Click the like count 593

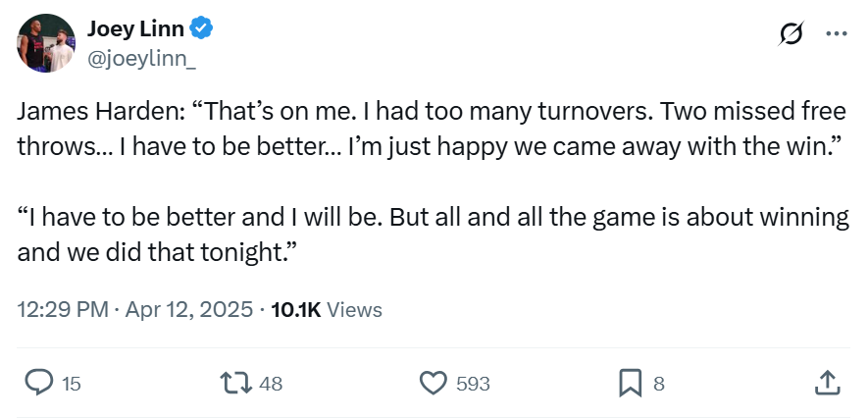click(474, 384)
